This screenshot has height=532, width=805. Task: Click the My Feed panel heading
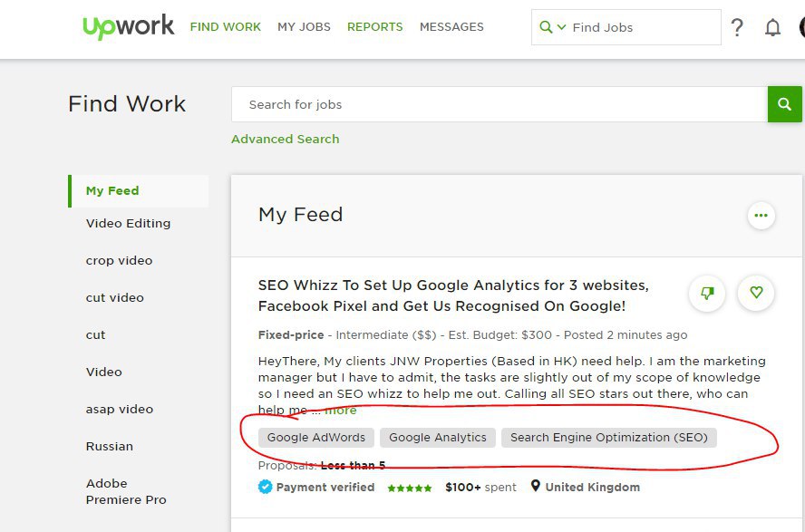point(301,215)
